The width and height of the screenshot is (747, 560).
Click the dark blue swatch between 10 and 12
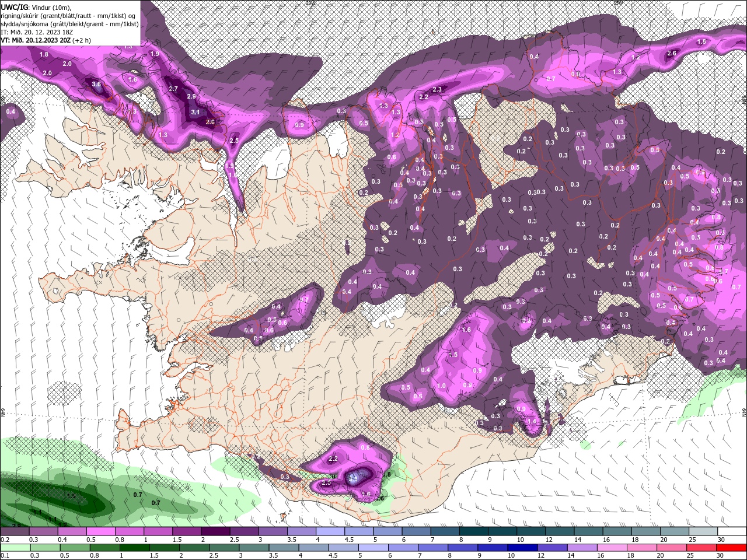click(x=522, y=548)
